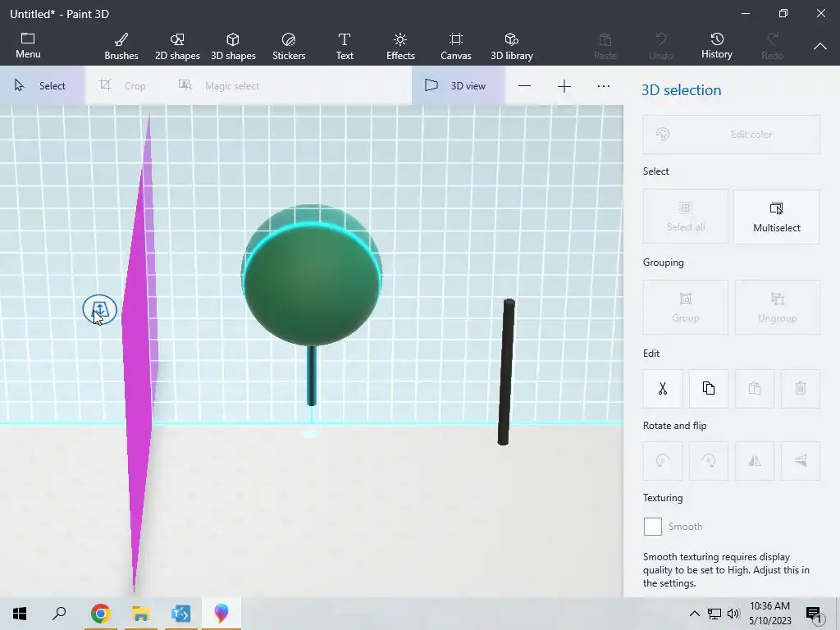Image resolution: width=840 pixels, height=630 pixels.
Task: Choose the Magic select tool
Action: click(x=220, y=85)
